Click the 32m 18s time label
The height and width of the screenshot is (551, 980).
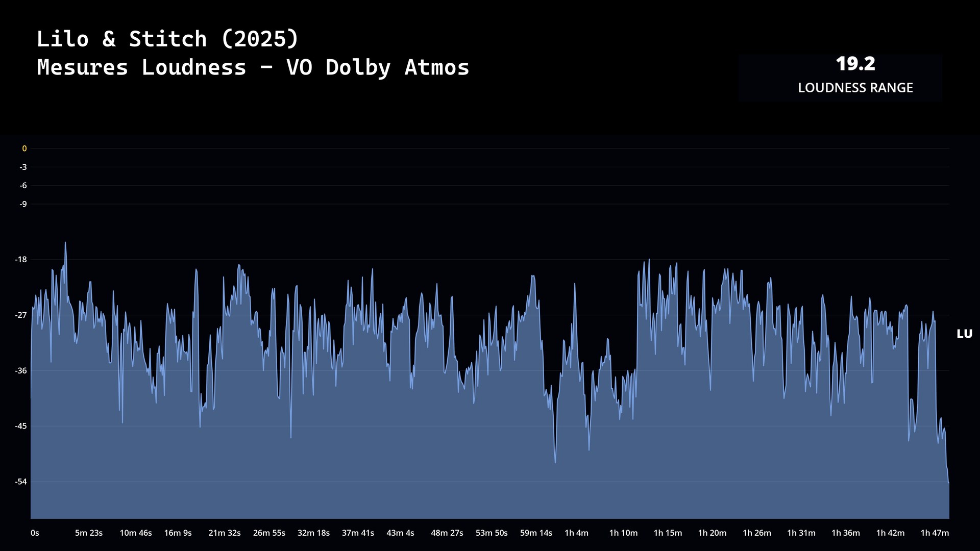tap(313, 533)
